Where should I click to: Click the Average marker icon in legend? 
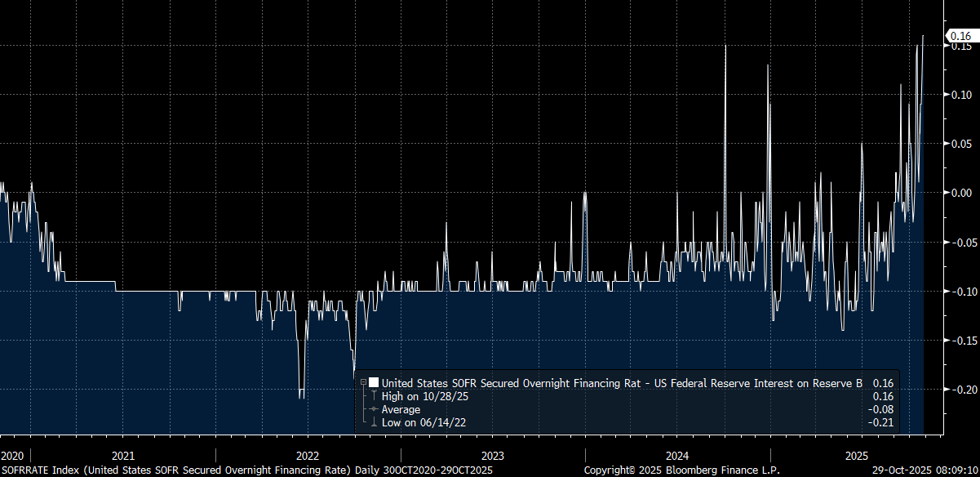pos(374,409)
